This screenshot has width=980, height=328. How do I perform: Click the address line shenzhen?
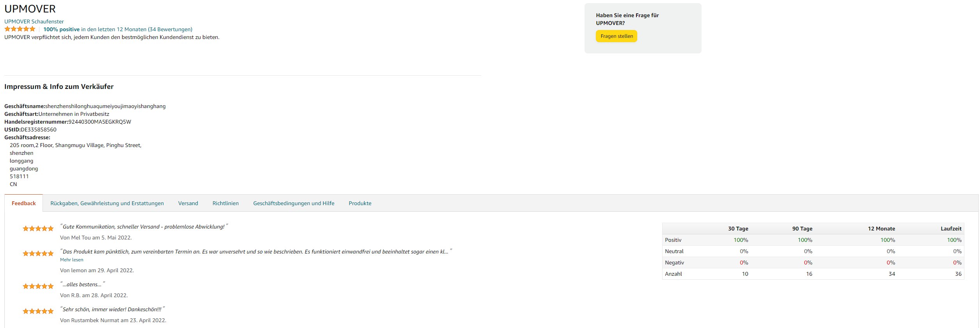(21, 153)
